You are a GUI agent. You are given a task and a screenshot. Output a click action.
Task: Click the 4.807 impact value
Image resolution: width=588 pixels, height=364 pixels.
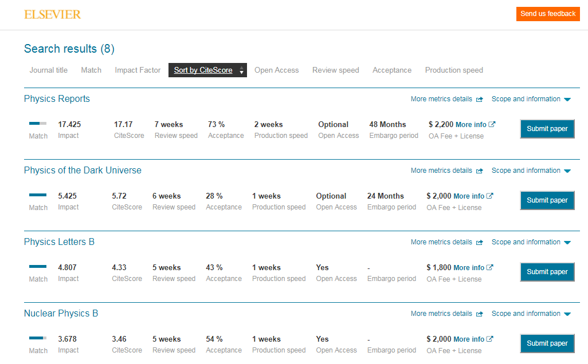pyautogui.click(x=67, y=267)
